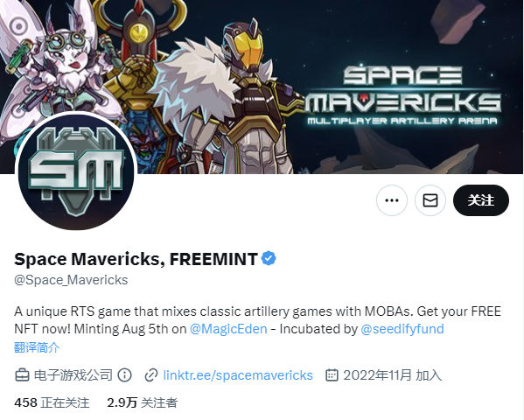View the 2.9万 关注者 followers list
The height and width of the screenshot is (420, 524).
pyautogui.click(x=142, y=402)
